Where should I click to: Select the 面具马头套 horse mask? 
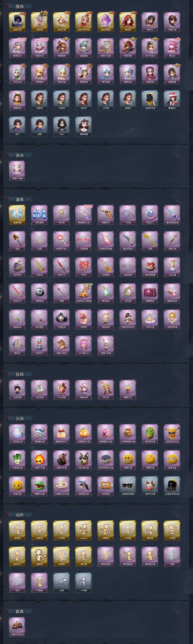(x=61, y=460)
